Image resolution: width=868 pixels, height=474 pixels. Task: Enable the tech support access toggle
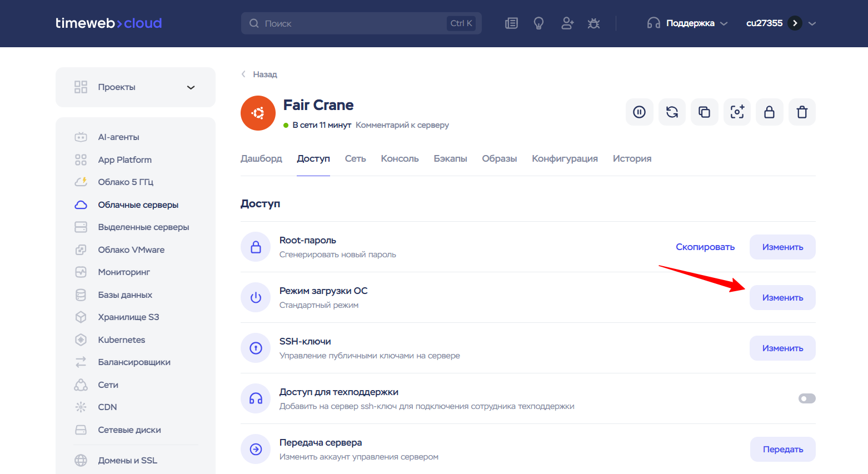pos(807,398)
